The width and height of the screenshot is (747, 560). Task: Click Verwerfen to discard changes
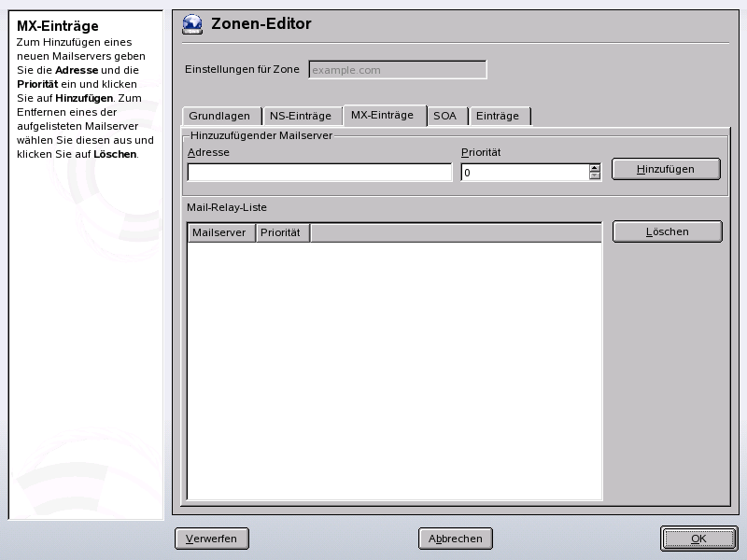coord(211,539)
